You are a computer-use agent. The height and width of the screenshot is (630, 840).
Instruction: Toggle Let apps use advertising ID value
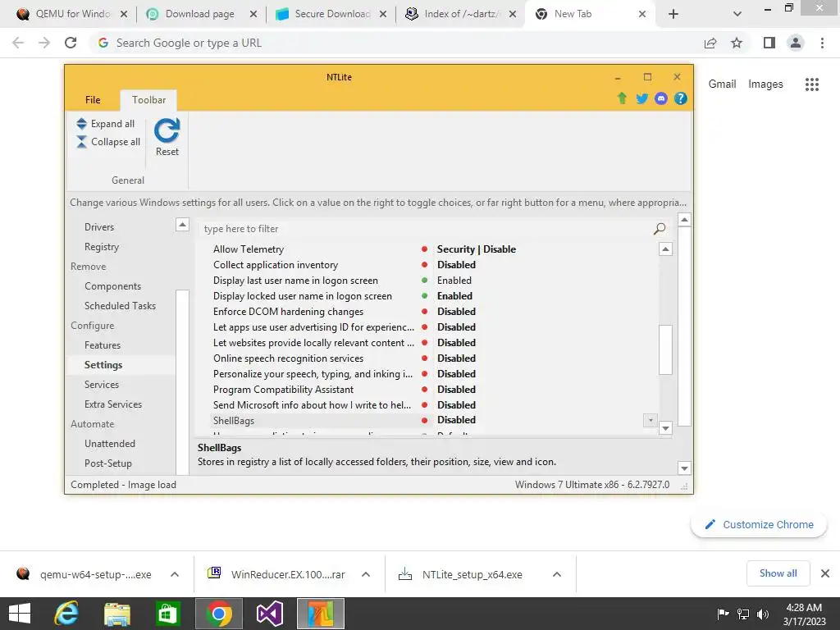tap(456, 326)
